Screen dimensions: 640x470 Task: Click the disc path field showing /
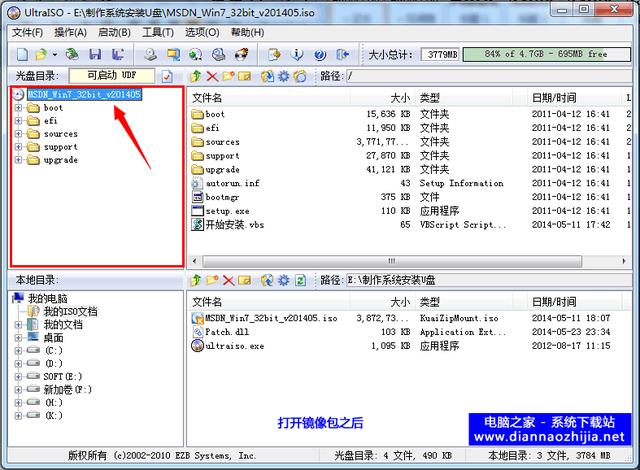click(489, 76)
